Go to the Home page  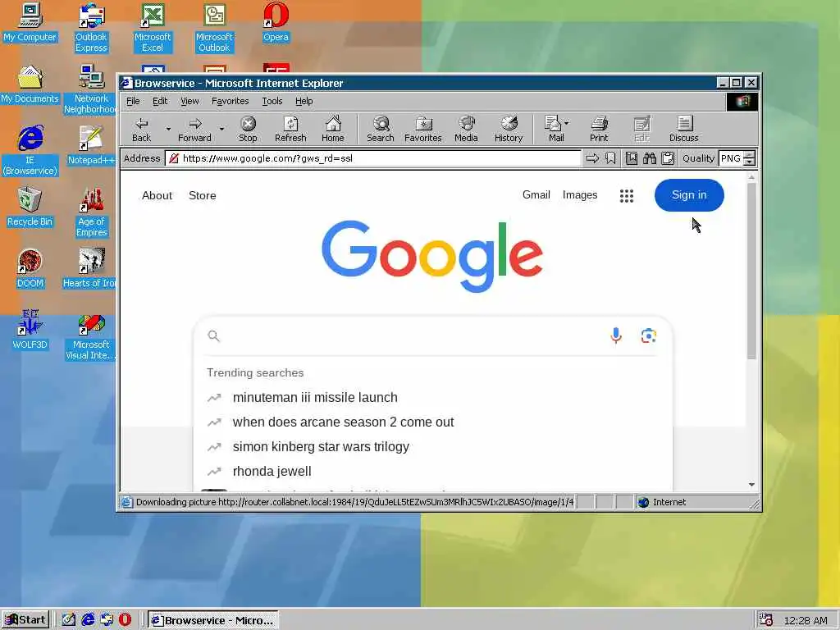(x=333, y=130)
